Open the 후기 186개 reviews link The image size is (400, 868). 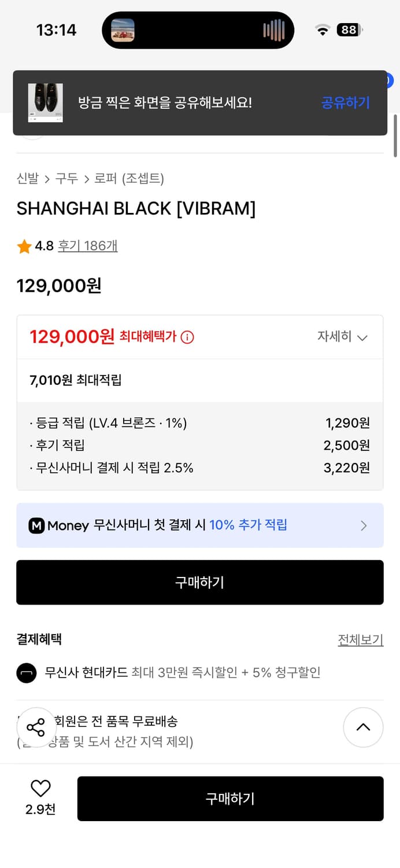point(87,245)
